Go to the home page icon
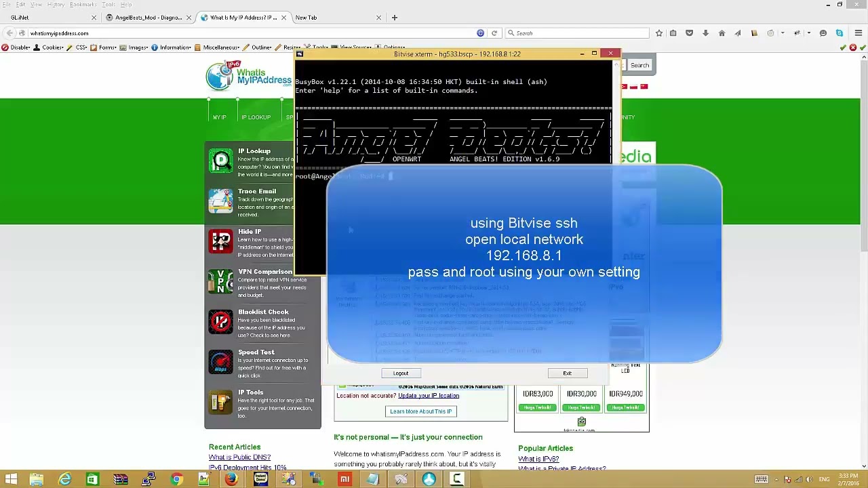This screenshot has height=488, width=868. 722,33
